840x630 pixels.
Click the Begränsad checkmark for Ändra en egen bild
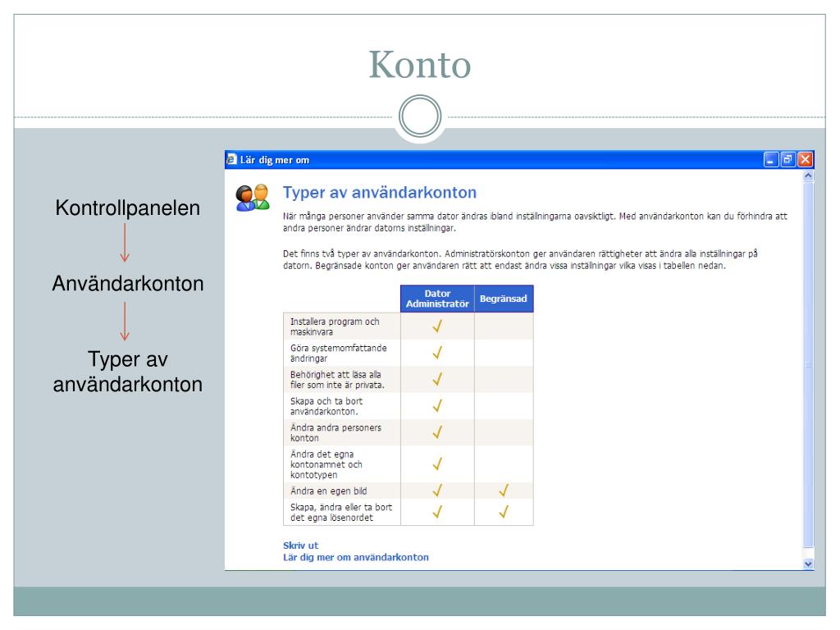504,491
